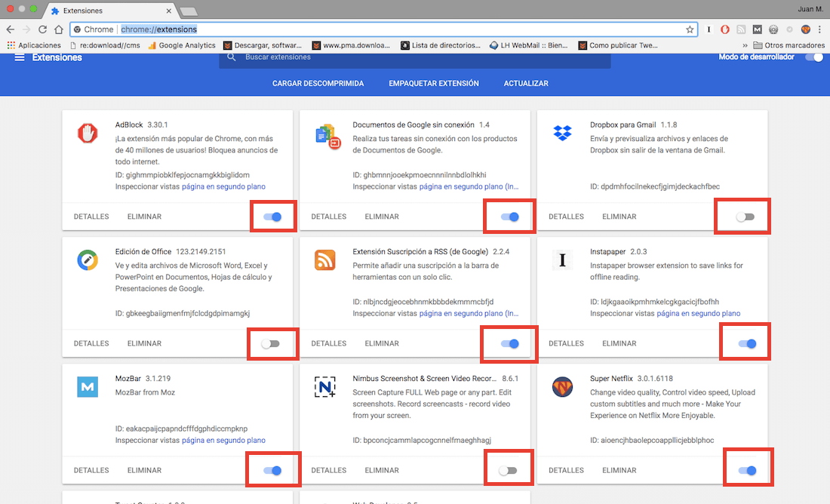Bookmark this page with the star icon
830x504 pixels.
tap(690, 29)
